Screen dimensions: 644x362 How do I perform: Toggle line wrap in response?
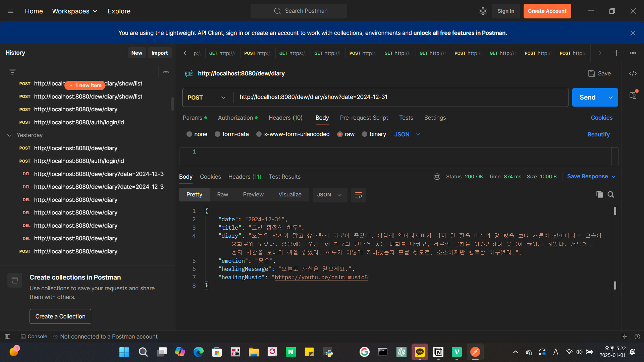tap(359, 195)
